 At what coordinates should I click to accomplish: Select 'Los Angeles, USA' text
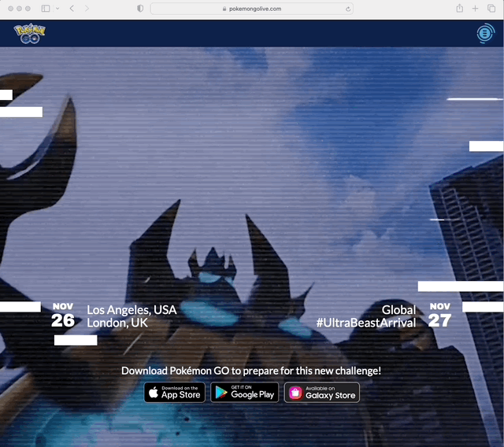coord(132,310)
